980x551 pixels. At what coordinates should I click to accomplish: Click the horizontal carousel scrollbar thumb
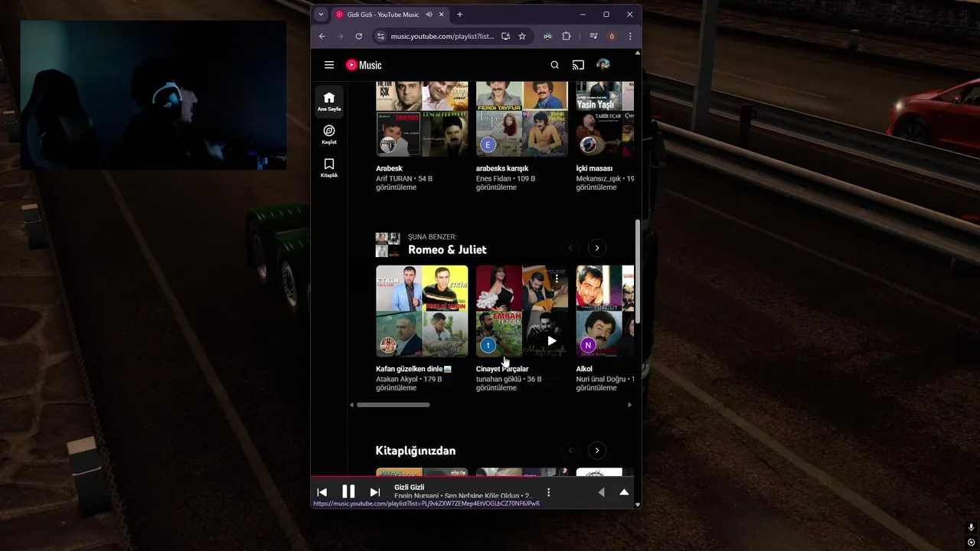(394, 405)
